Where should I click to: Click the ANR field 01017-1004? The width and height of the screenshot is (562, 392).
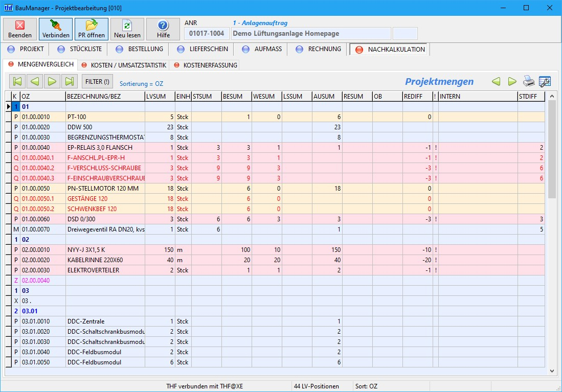tap(207, 34)
